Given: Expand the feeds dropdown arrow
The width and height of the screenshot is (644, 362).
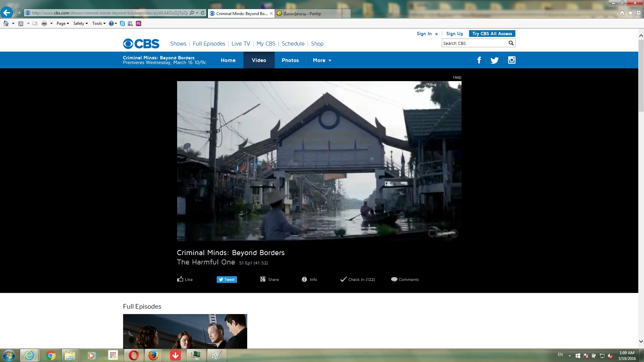Looking at the screenshot, I should [28, 23].
